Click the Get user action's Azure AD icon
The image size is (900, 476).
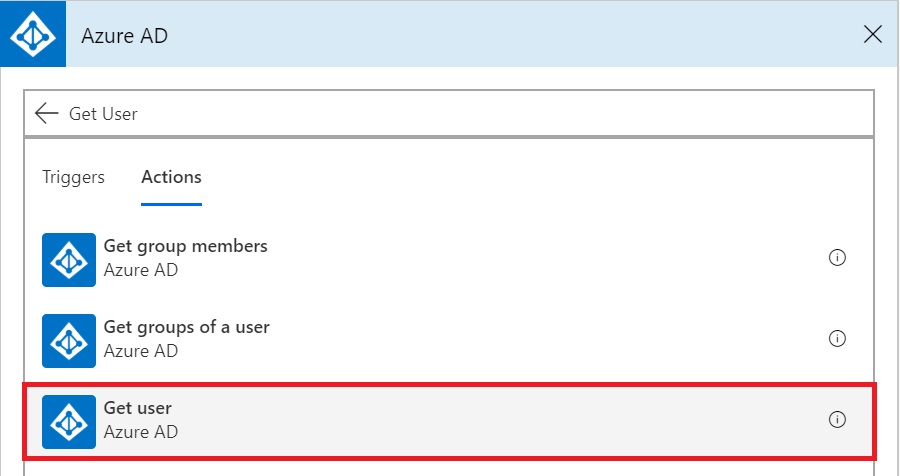(x=69, y=421)
